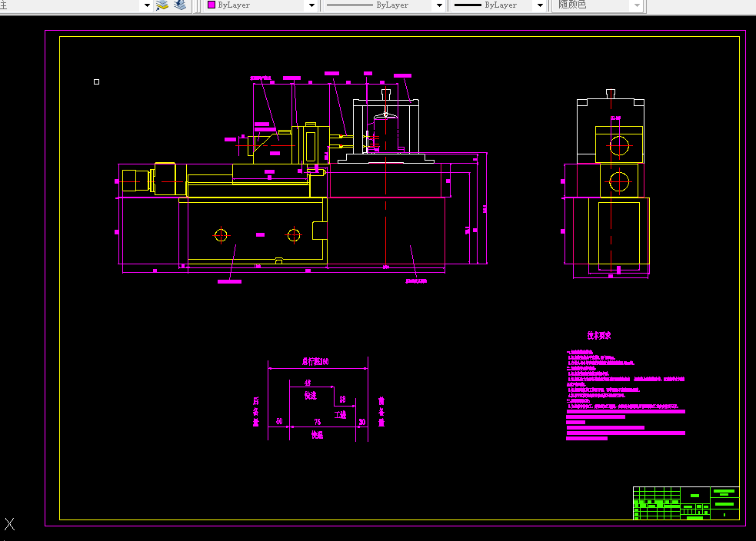Select the upper yellow circle in the side view

(619, 145)
